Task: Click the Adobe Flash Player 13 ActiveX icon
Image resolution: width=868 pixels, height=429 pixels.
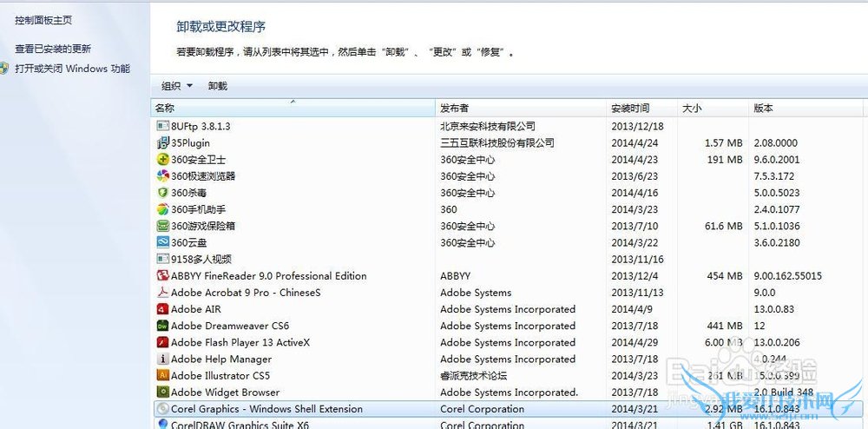Action: click(x=162, y=342)
